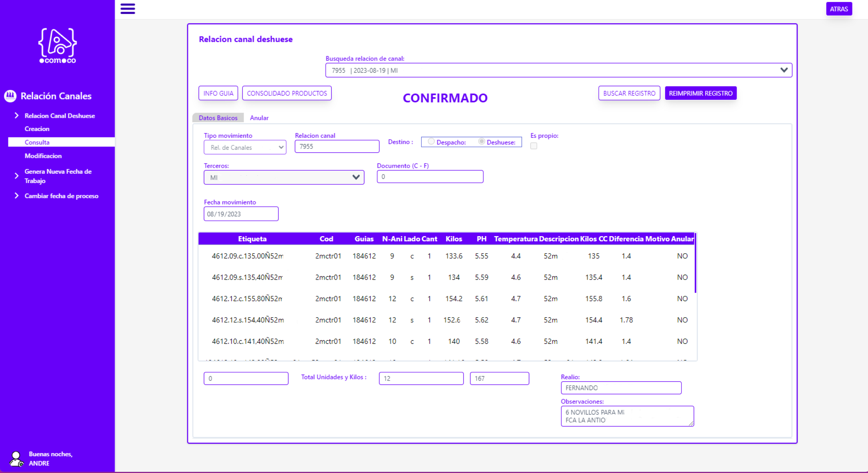Expand the Genera Nueva Fecha de Trabajo arrow

(x=17, y=176)
